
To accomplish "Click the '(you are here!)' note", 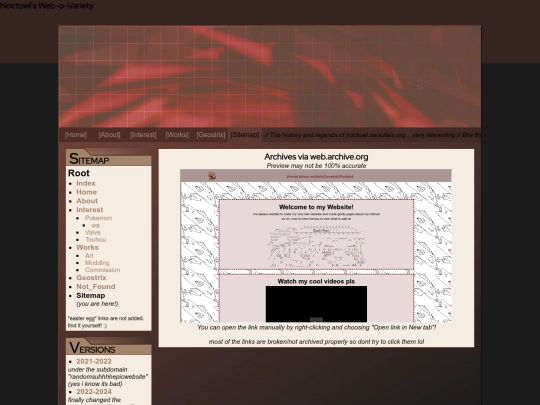I will 97,304.
